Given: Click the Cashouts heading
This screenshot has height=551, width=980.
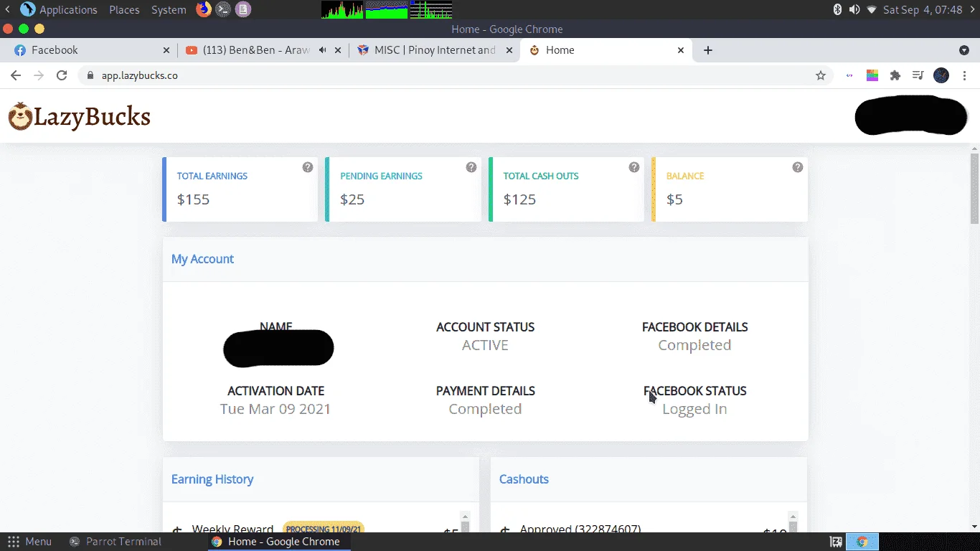Looking at the screenshot, I should (524, 479).
